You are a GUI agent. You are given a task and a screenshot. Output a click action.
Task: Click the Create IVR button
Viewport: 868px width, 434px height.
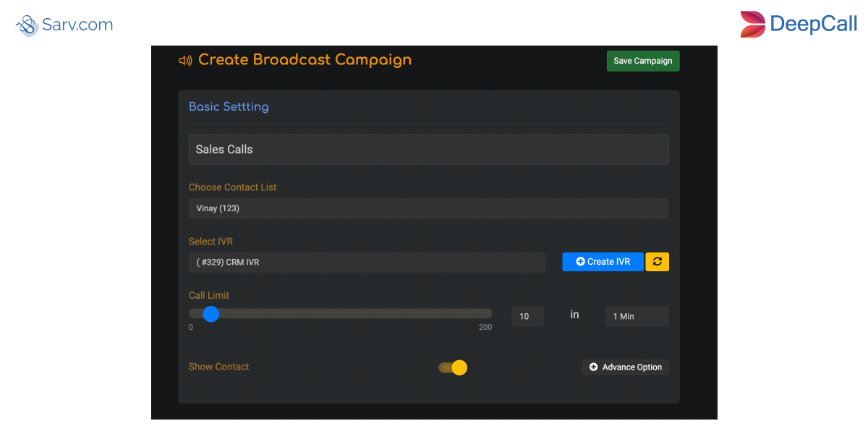pos(603,262)
